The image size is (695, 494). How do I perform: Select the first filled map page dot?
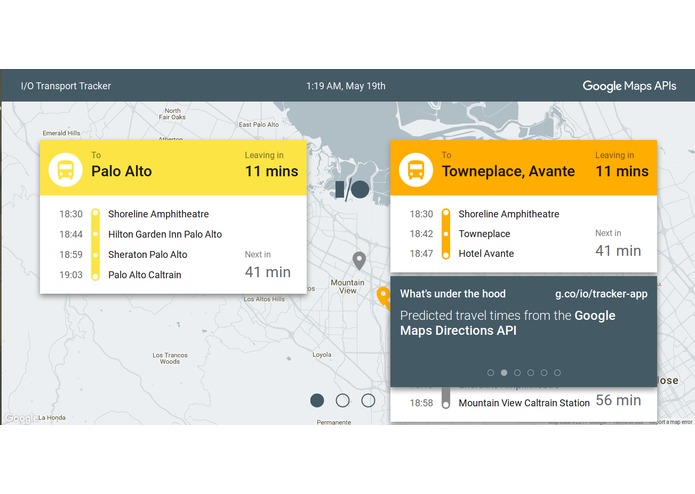point(317,401)
